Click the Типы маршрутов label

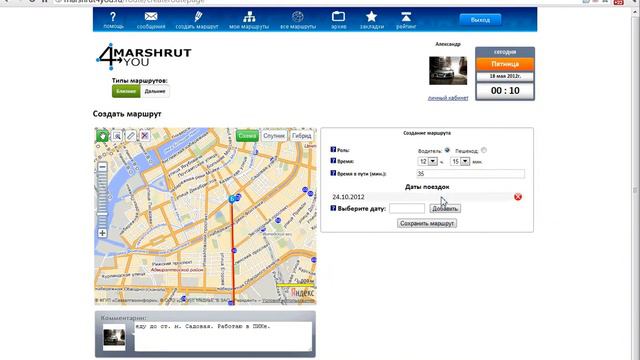coord(140,81)
